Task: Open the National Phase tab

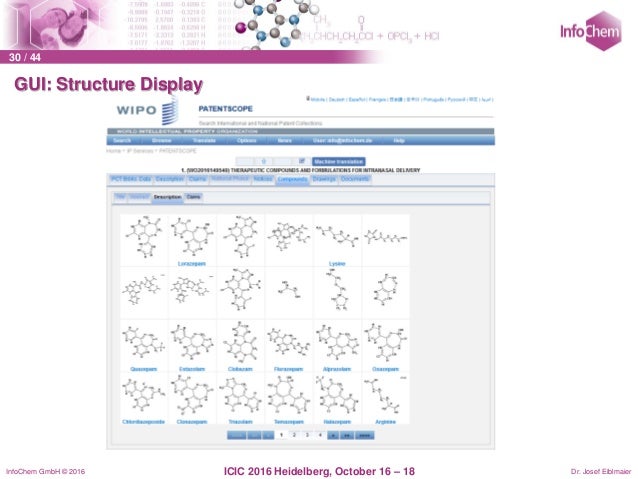Action: (230, 179)
